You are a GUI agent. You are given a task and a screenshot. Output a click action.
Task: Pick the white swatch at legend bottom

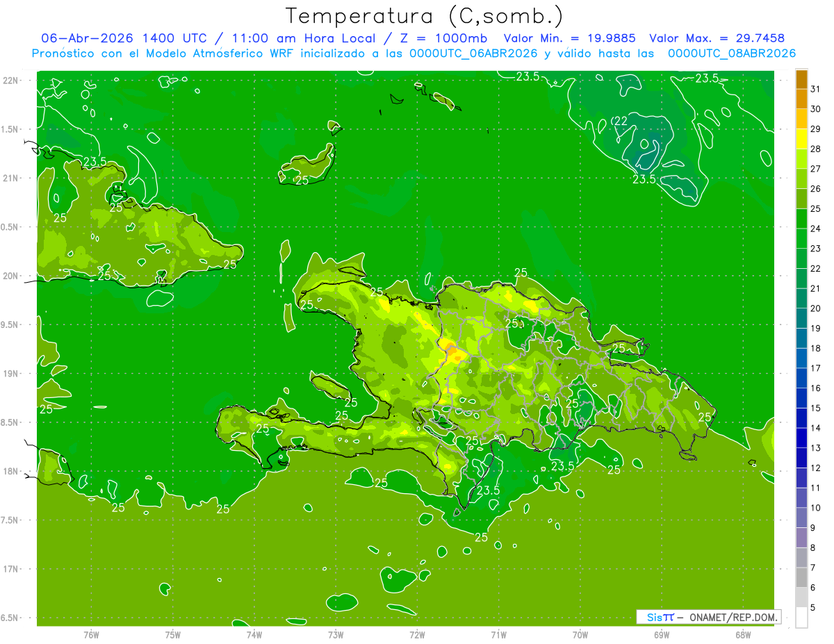[x=801, y=618]
